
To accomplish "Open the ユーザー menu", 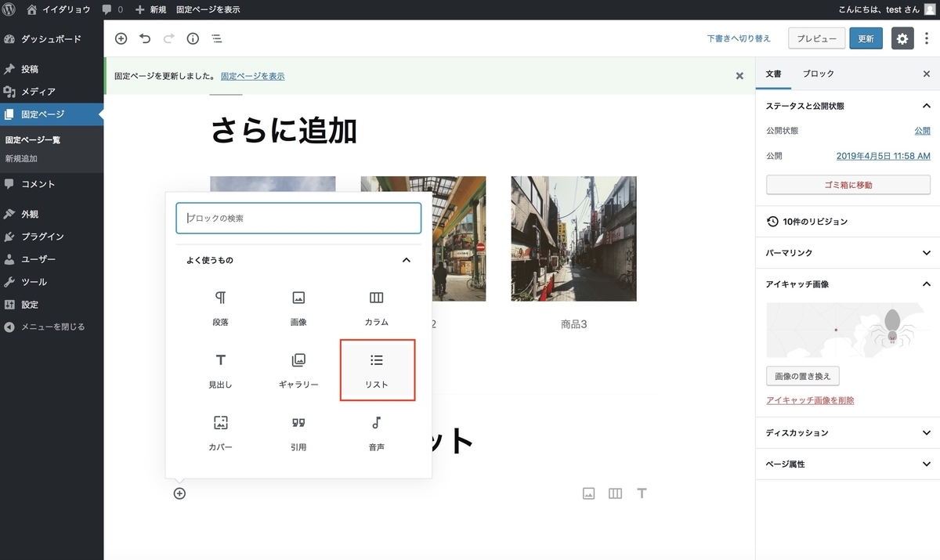I will coord(52,259).
